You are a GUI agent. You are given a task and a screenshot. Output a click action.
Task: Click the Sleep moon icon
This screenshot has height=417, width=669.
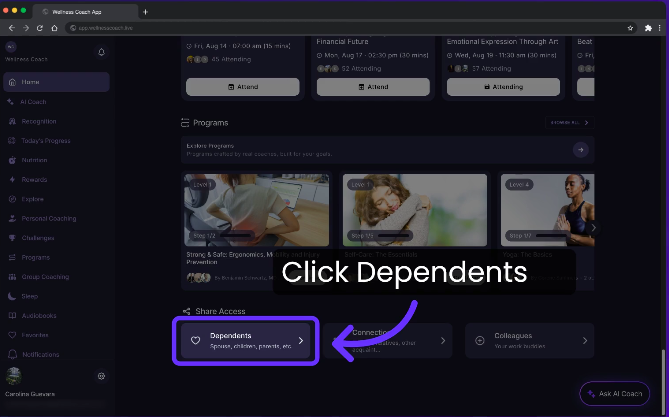(x=12, y=296)
